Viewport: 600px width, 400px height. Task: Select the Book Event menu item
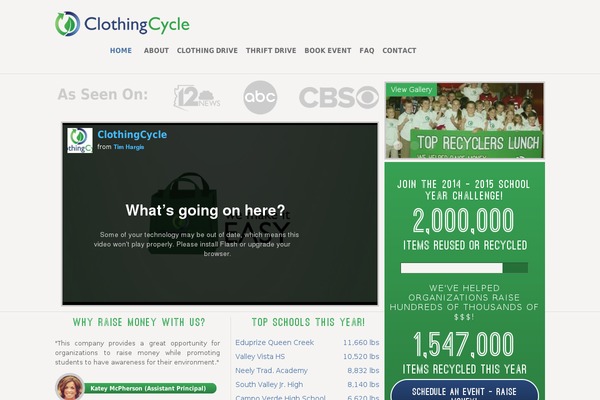tap(328, 51)
